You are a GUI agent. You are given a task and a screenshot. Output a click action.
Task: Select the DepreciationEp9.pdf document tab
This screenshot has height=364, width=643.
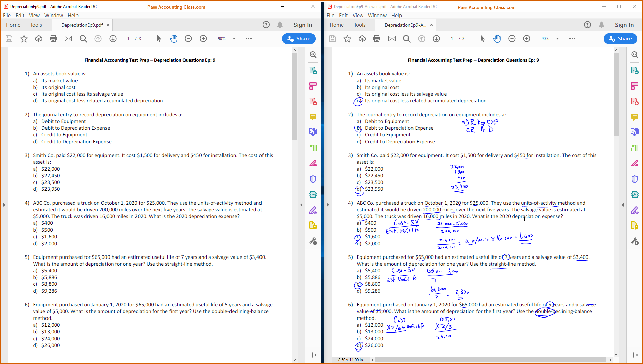(82, 25)
